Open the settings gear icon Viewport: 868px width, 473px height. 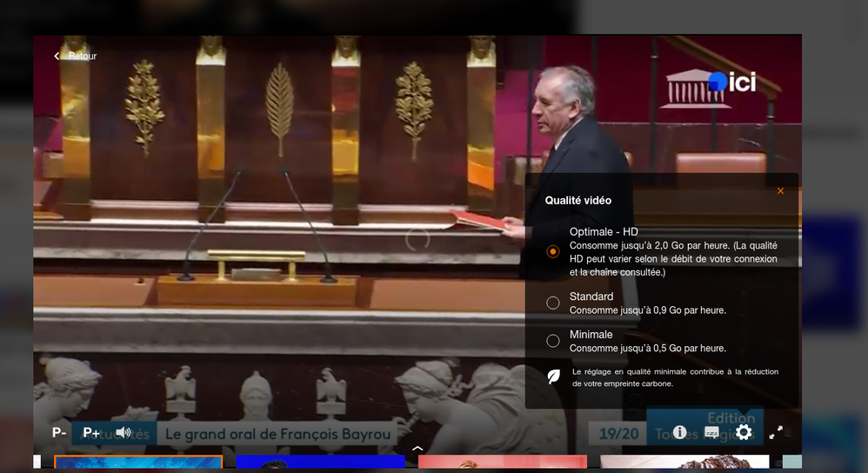744,432
